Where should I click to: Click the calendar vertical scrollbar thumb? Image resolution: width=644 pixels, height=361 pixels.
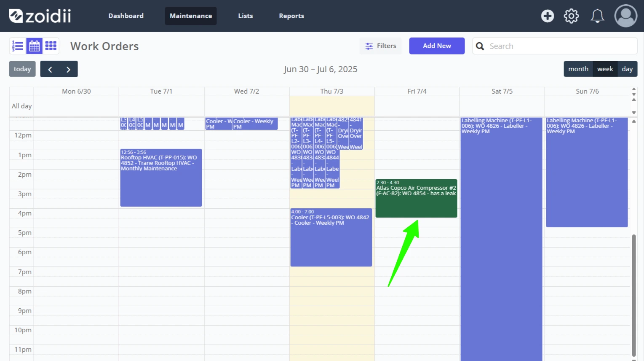point(634,295)
